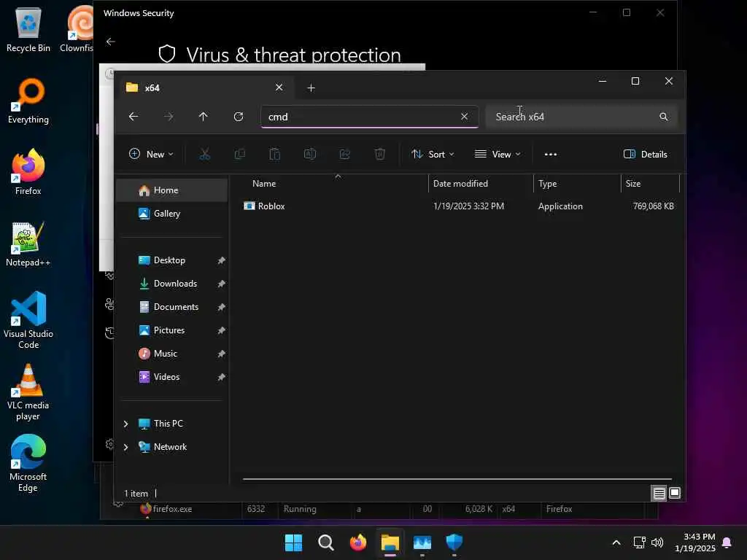Viewport: 747px width, 560px height.
Task: Click Windows Security shield in taskbar
Action: [454, 542]
